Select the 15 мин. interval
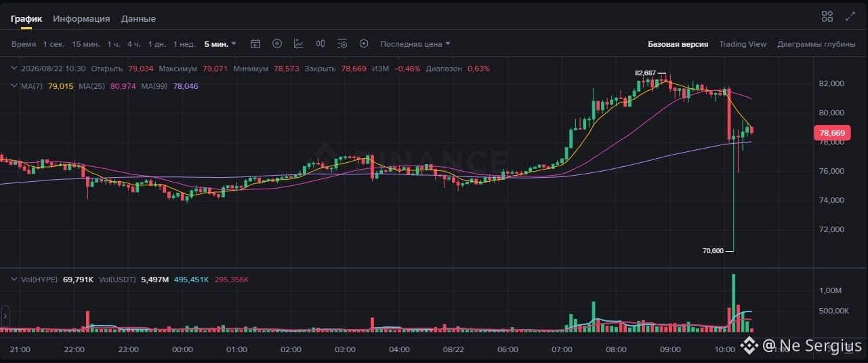 pos(86,44)
